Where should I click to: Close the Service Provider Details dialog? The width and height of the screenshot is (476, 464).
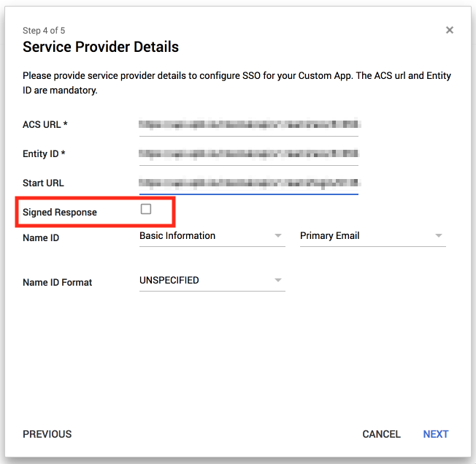[450, 30]
